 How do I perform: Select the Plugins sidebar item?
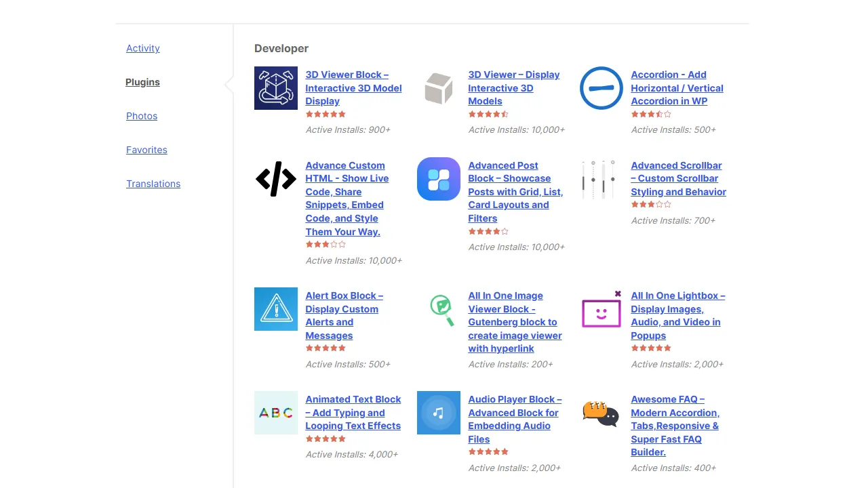pos(142,82)
